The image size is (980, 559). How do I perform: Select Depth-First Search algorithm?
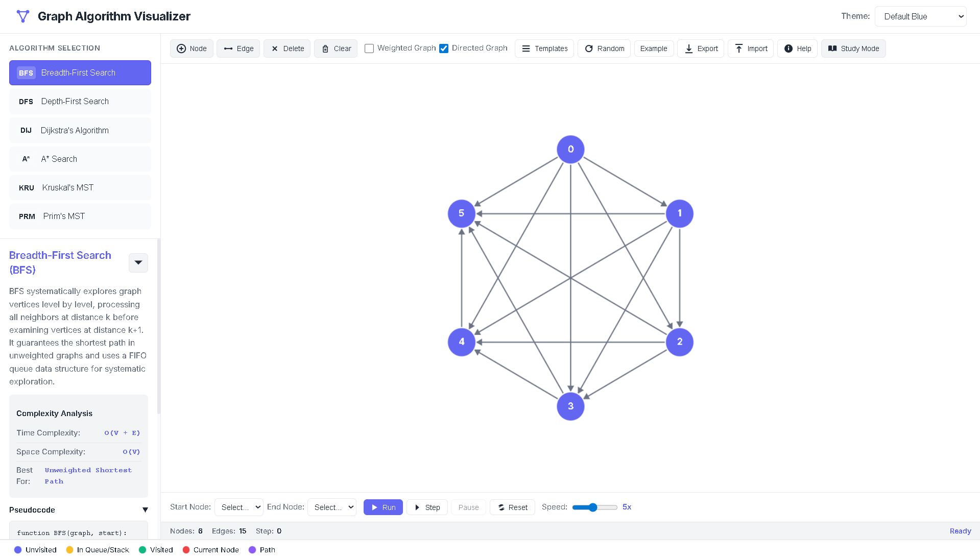pyautogui.click(x=80, y=102)
